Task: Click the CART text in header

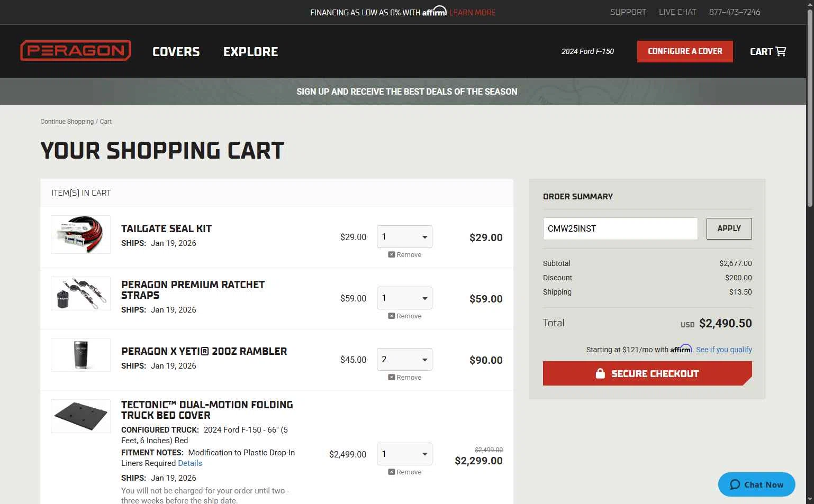Action: tap(761, 52)
